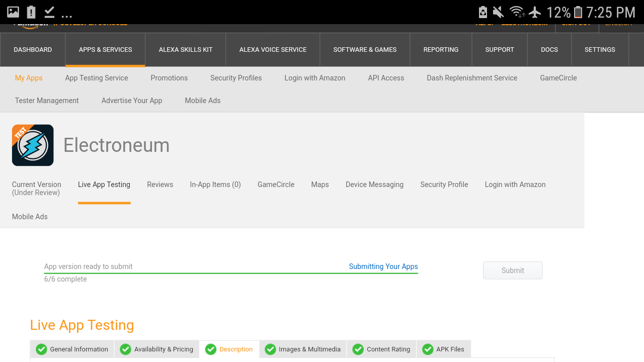Open the Settings navigation item
This screenshot has height=362, width=644.
[600, 50]
